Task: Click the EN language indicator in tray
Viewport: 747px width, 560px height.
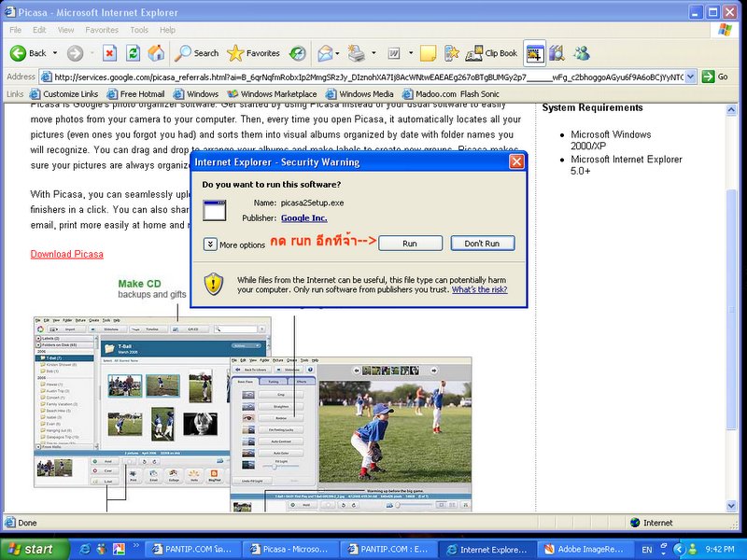Action: (647, 550)
